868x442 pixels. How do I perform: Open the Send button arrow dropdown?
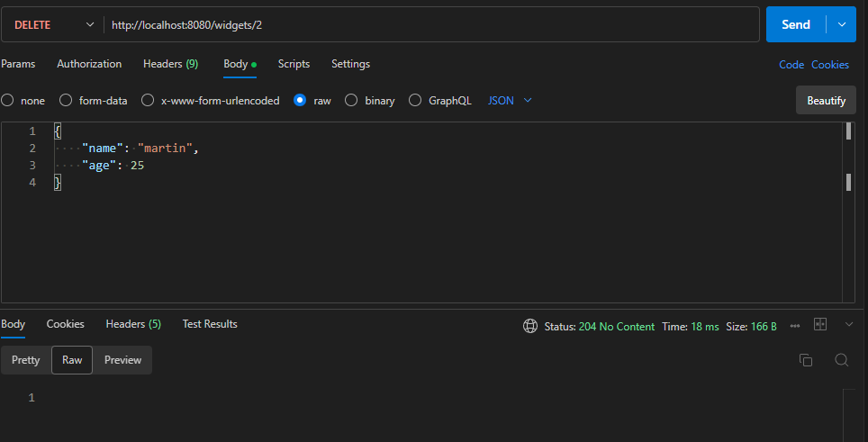click(x=842, y=24)
